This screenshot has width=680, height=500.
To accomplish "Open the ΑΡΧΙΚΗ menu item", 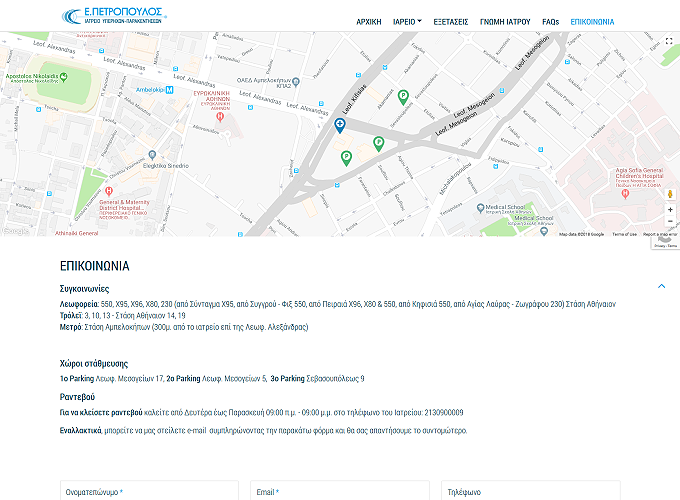I will 369,22.
